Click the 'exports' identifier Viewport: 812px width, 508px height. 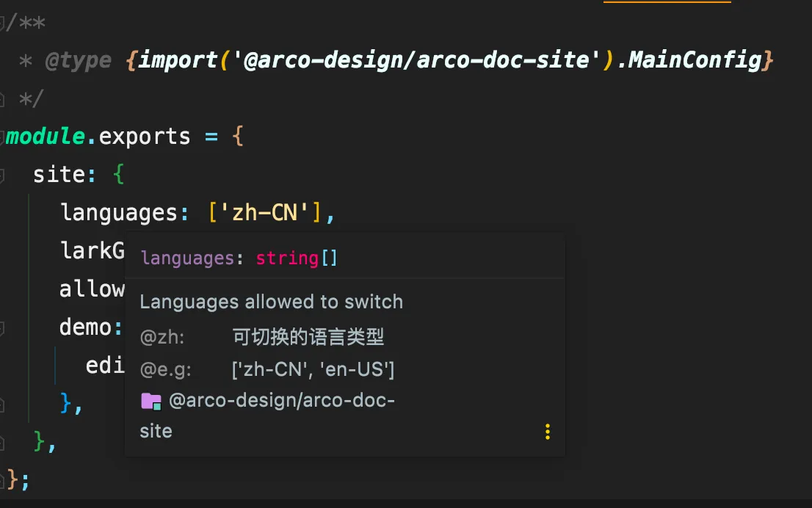(145, 137)
